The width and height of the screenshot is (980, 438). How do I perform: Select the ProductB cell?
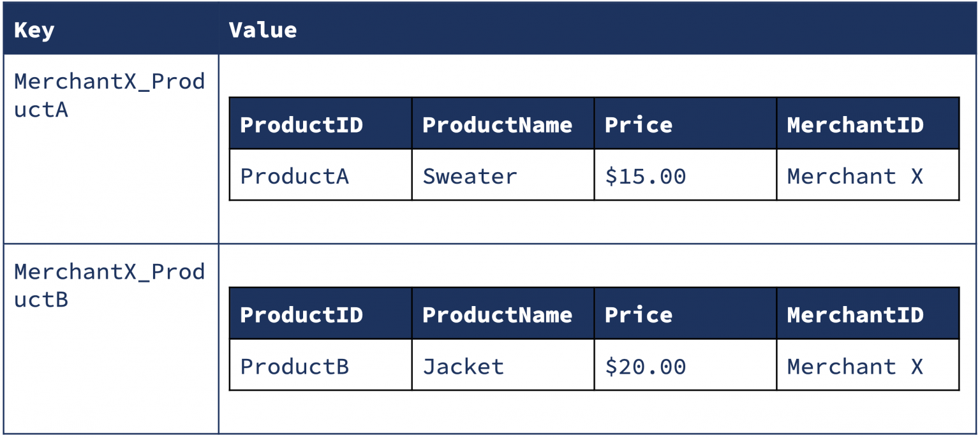320,365
